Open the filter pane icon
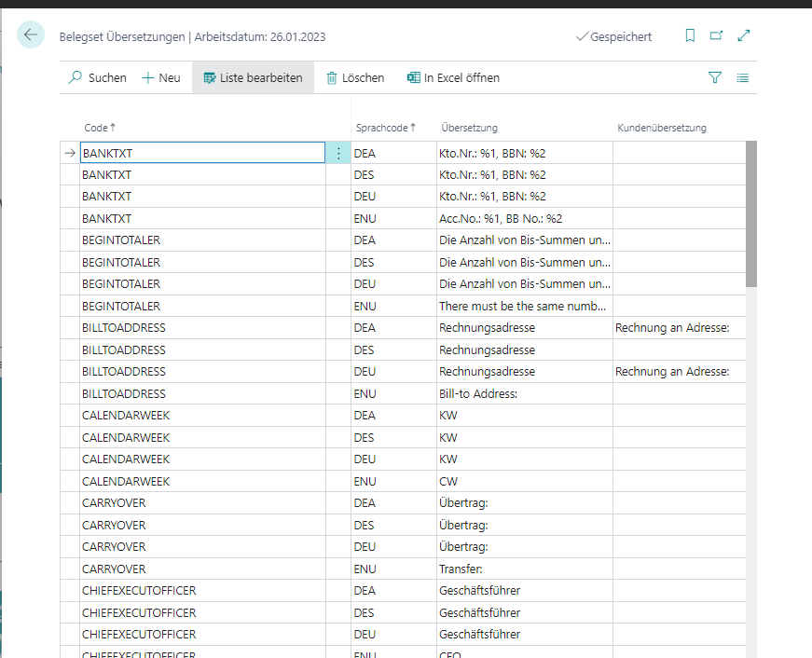812x658 pixels. tap(715, 78)
